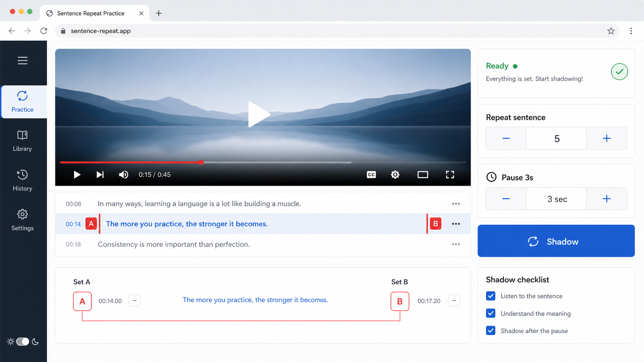
Task: Click the large play overlay on video
Action: [259, 114]
